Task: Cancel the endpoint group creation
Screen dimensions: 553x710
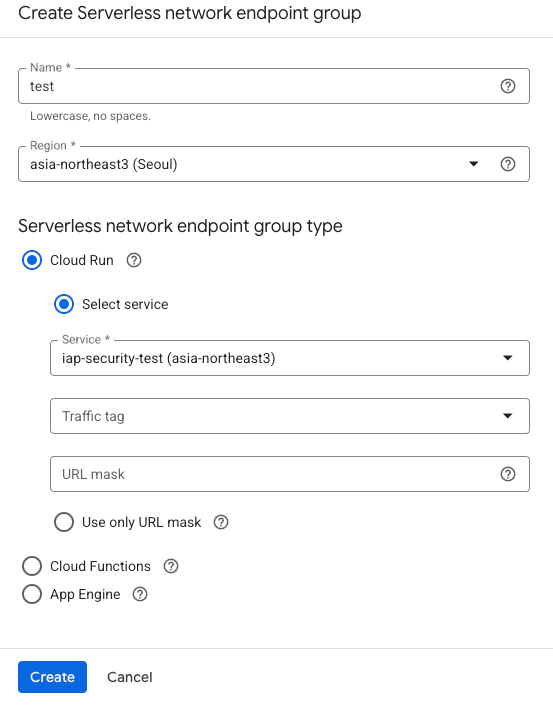Action: (x=130, y=677)
